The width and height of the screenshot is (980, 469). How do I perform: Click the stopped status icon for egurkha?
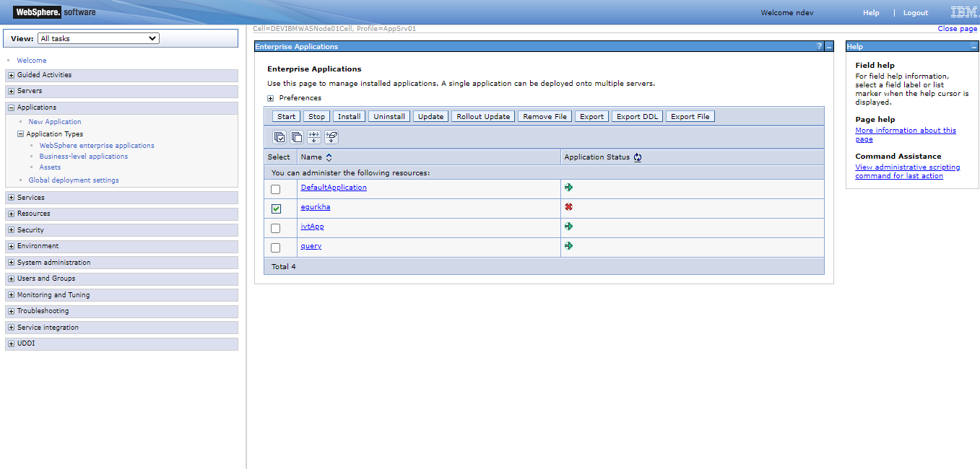569,206
